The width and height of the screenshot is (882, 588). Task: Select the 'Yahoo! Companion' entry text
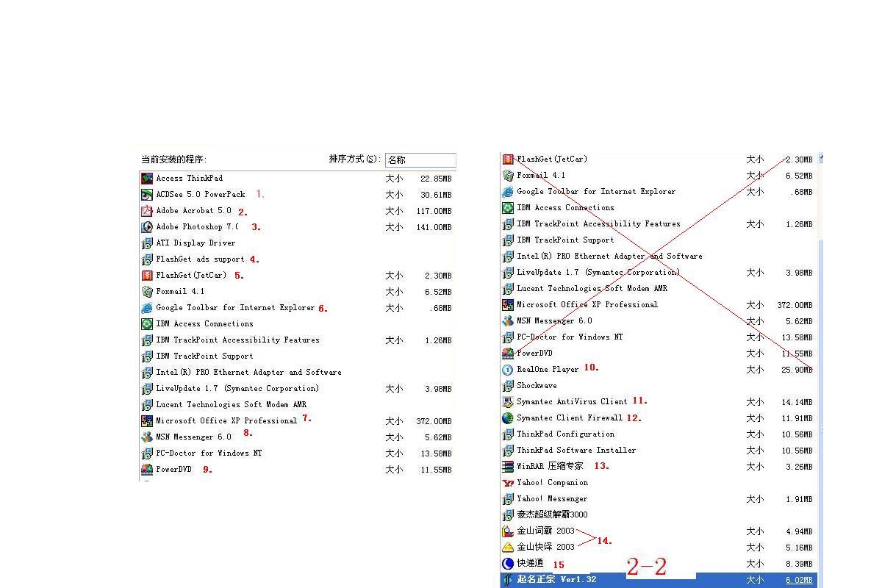552,482
